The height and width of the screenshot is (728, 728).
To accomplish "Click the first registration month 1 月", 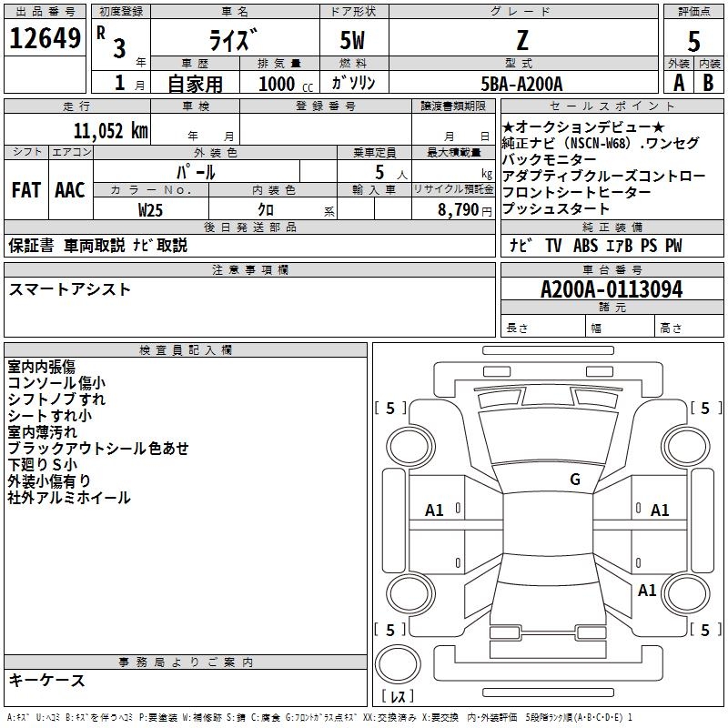I will click(129, 83).
